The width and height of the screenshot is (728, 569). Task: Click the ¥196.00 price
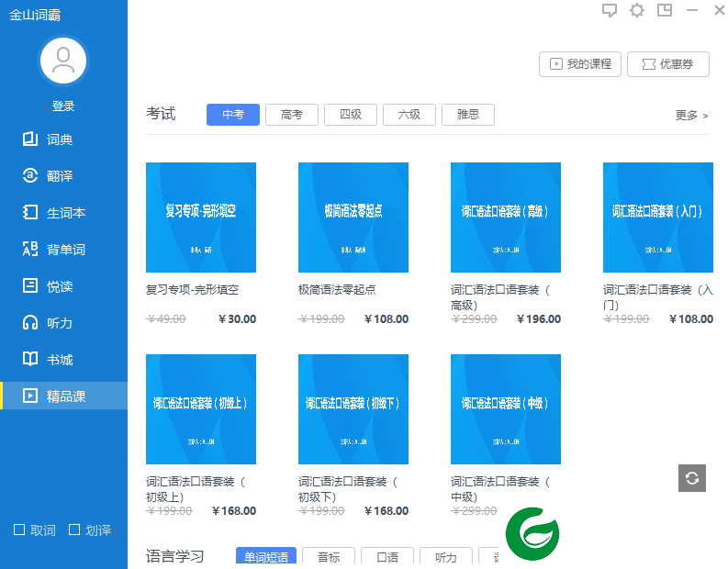[539, 319]
